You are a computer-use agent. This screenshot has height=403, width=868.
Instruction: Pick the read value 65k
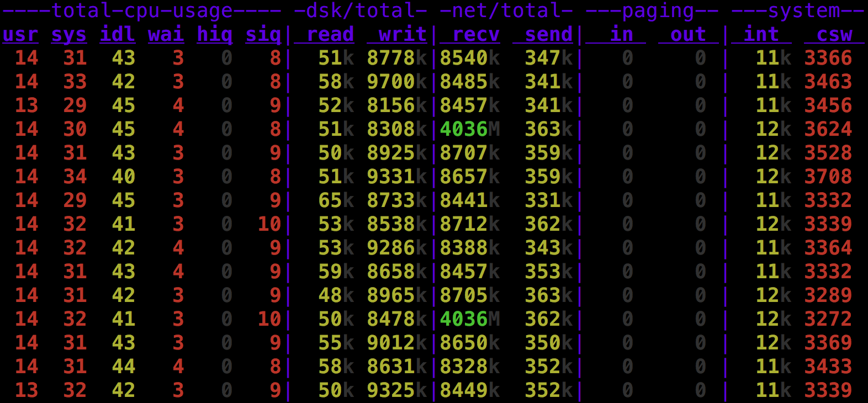[336, 200]
